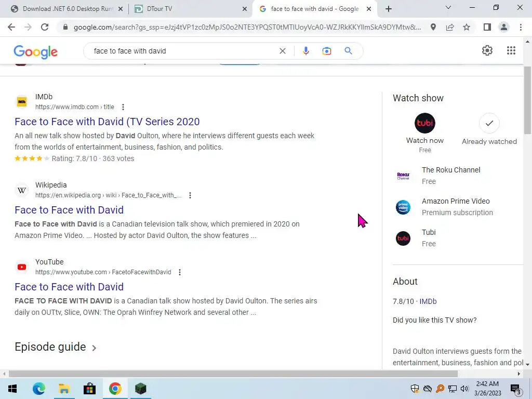Clear the search box text
Viewport: 532px width, 399px height.
click(282, 51)
